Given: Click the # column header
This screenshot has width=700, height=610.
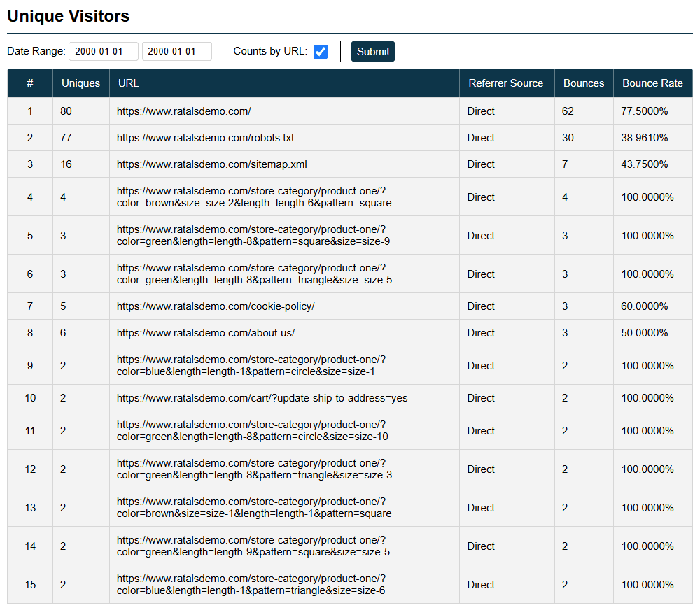Looking at the screenshot, I should (x=30, y=83).
